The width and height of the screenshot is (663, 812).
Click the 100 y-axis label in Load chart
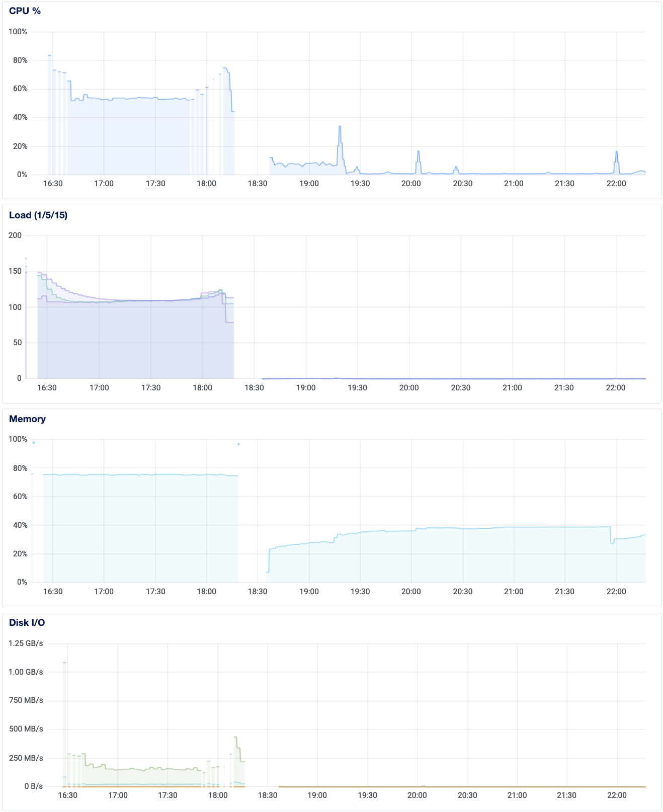15,307
